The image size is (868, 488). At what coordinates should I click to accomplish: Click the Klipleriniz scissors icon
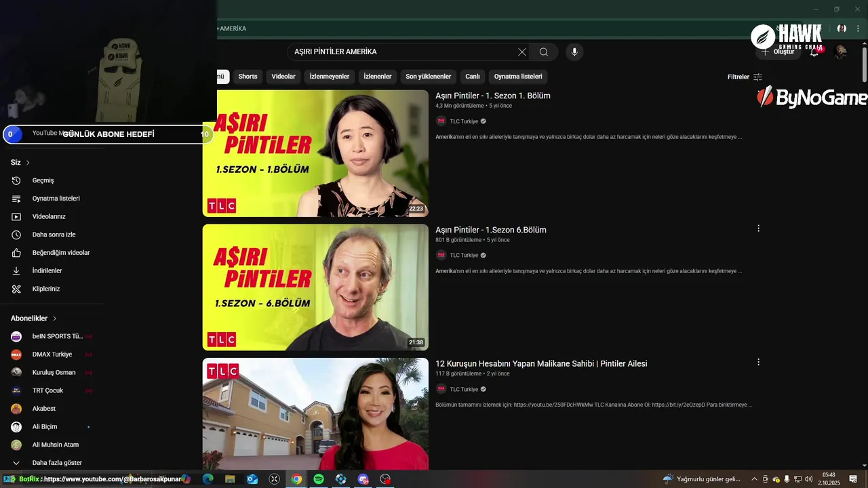click(x=16, y=289)
